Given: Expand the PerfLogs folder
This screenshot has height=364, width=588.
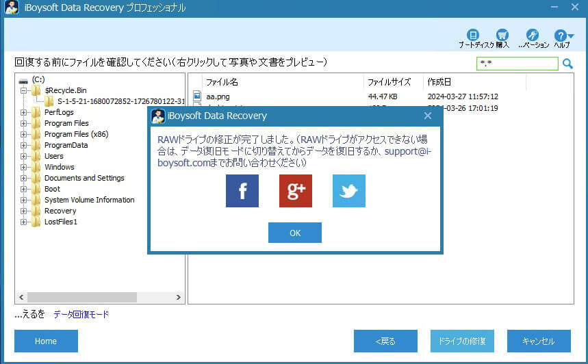Looking at the screenshot, I should [x=24, y=112].
